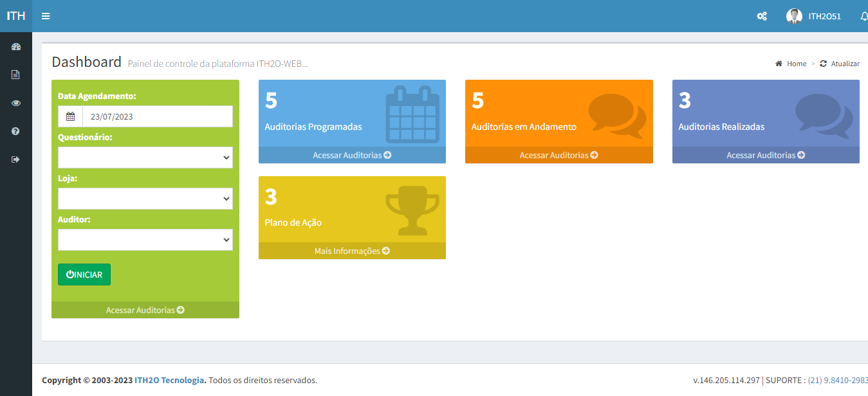Open Acessar Auditorias on the Auditorias Programadas card
Viewport: 868px width, 396px height.
[x=352, y=155]
